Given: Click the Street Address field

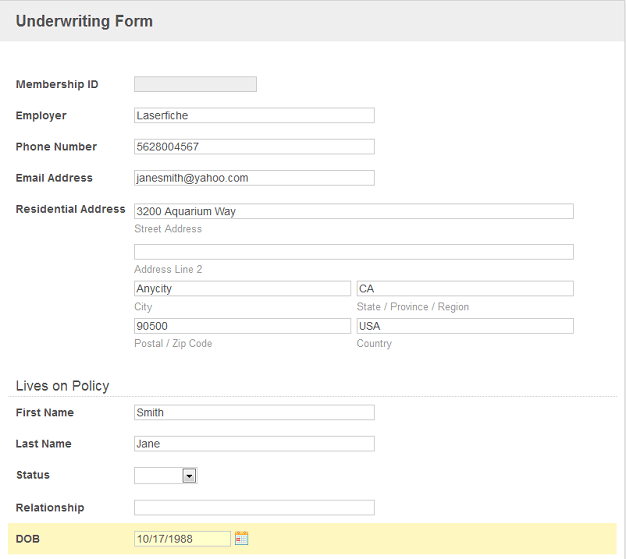Looking at the screenshot, I should 353,211.
